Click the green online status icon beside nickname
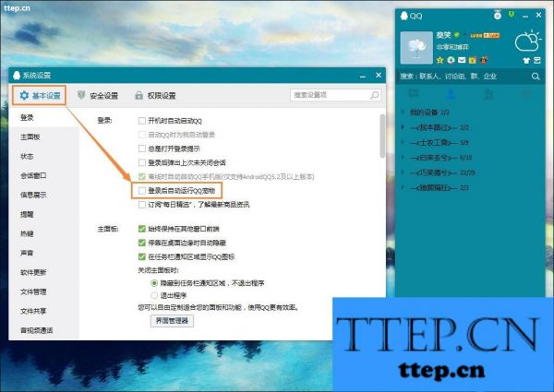554x392 pixels. click(x=456, y=34)
